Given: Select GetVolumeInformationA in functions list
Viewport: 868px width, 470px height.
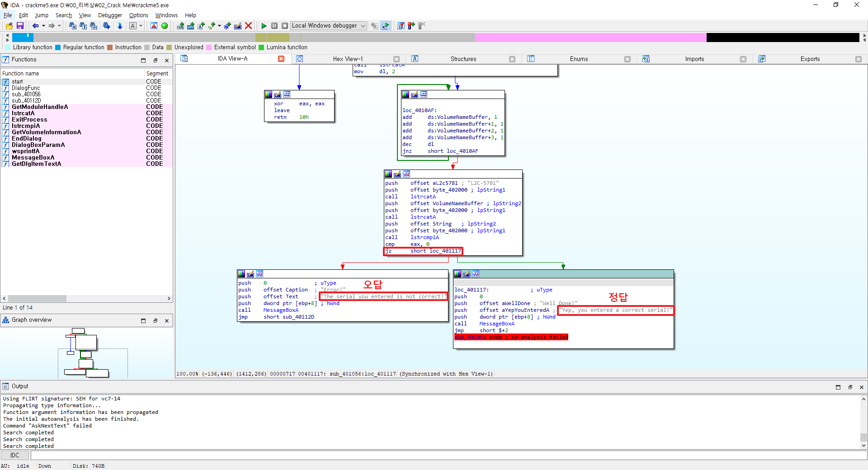Looking at the screenshot, I should point(86,132).
